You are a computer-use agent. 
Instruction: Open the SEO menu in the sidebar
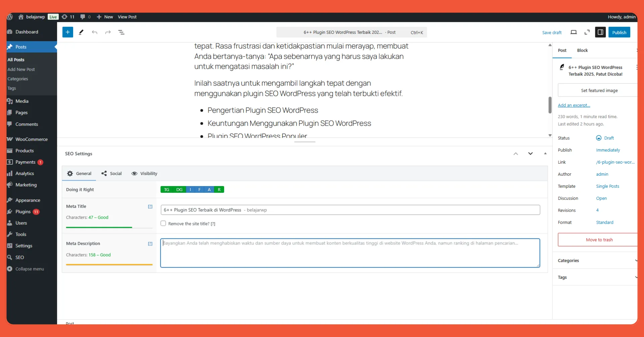click(x=20, y=257)
